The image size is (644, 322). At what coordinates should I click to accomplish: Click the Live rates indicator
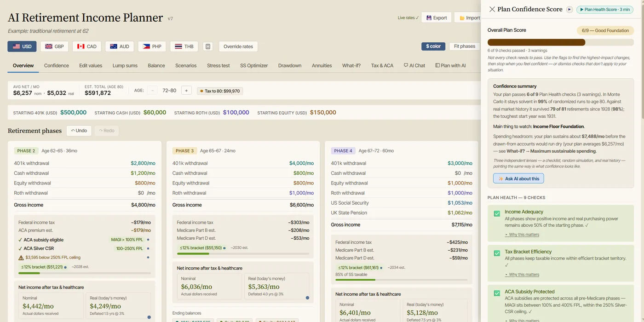pyautogui.click(x=408, y=18)
